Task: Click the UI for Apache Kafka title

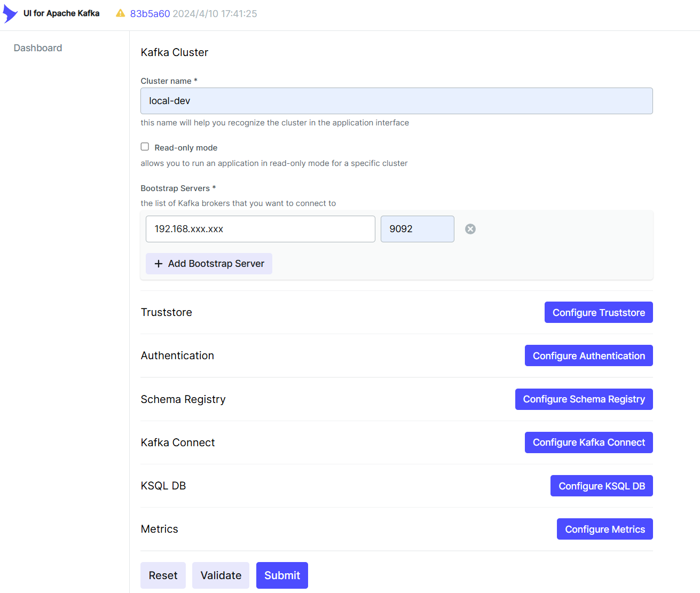Action: (61, 13)
